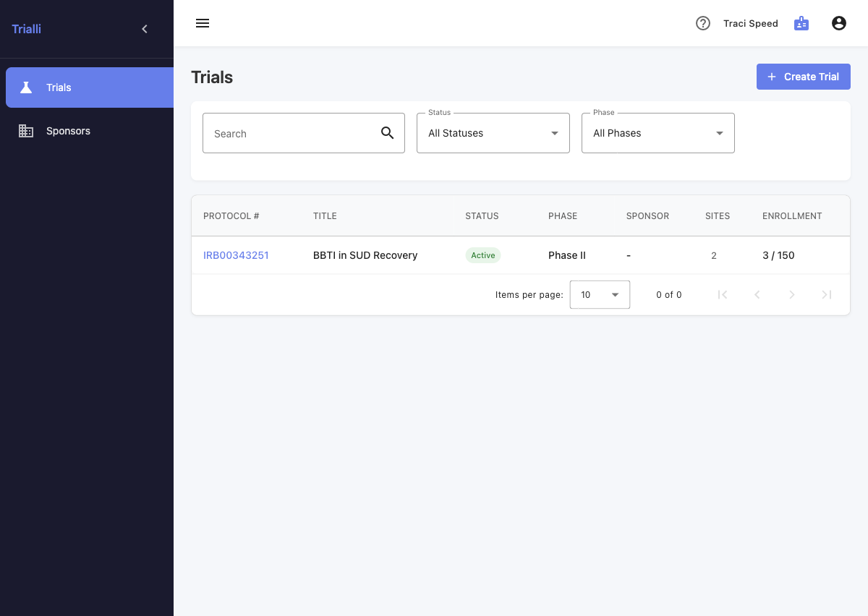The image size is (868, 616).
Task: Open the All Phases dropdown
Action: coord(658,133)
